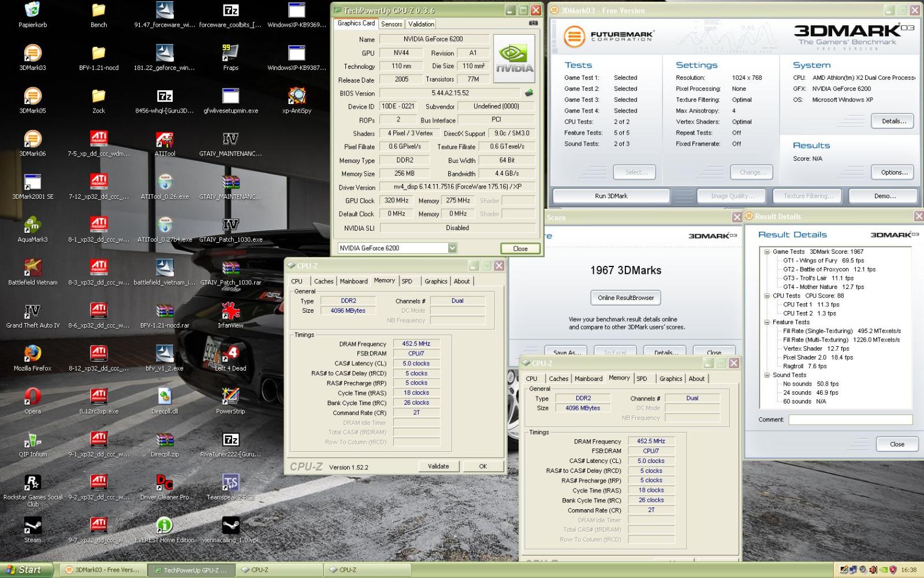Collapse the Game Tests tree node

pyautogui.click(x=767, y=251)
